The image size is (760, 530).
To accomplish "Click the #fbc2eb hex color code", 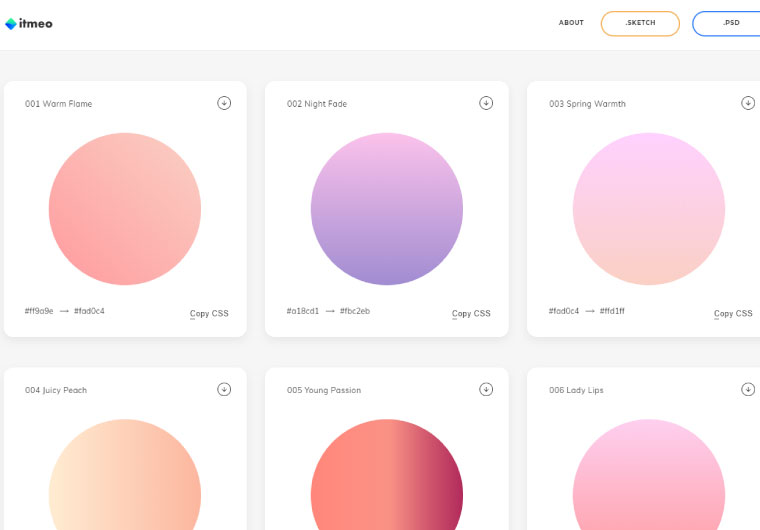I will click(x=355, y=311).
